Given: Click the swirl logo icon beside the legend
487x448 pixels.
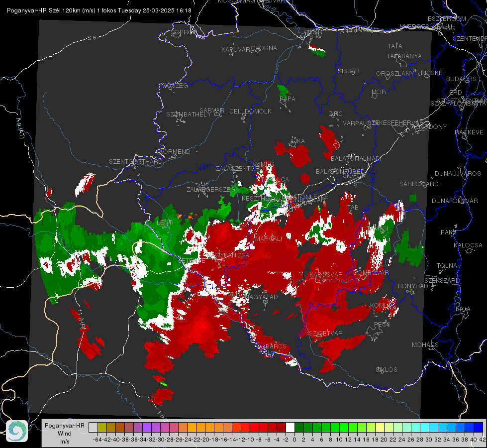Looking at the screenshot, I should click(17, 431).
